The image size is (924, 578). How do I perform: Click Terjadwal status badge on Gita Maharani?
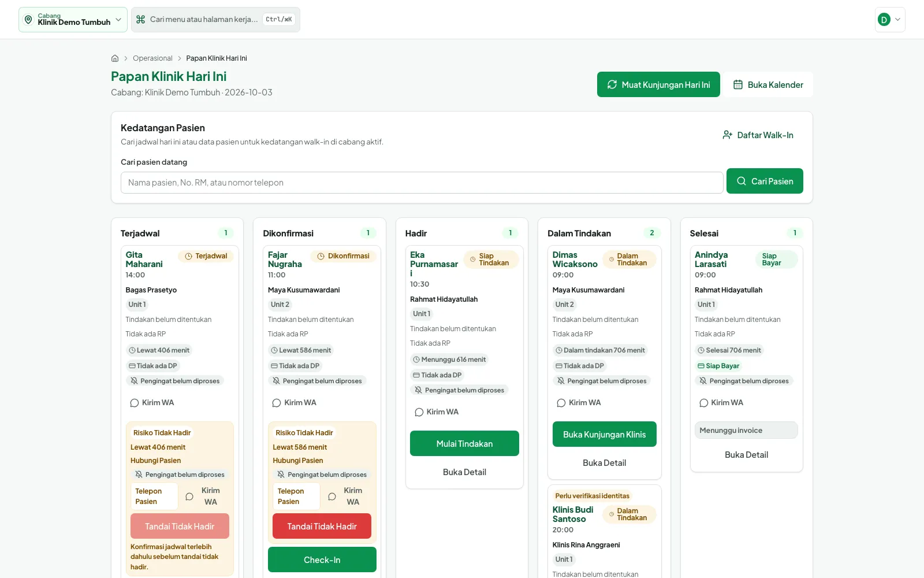coord(206,256)
